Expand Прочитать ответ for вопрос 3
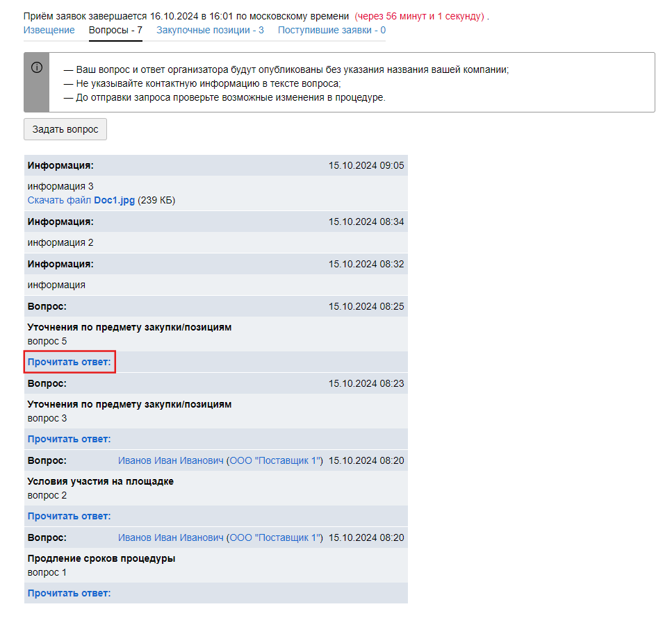This screenshot has width=672, height=618. 69,439
